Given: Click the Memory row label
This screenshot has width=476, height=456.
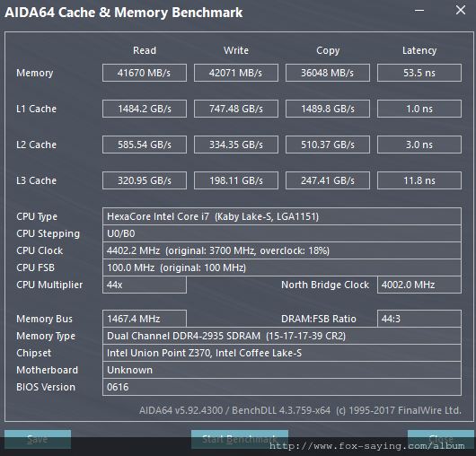Looking at the screenshot, I should (35, 73).
